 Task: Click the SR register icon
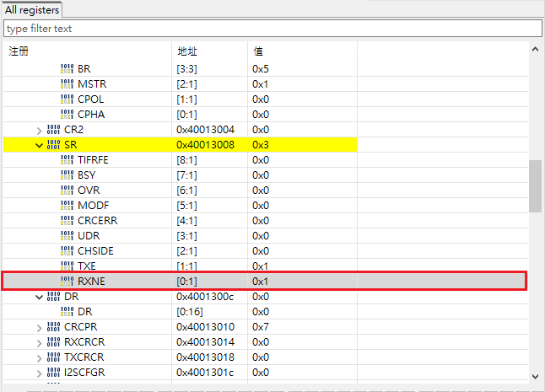point(53,145)
